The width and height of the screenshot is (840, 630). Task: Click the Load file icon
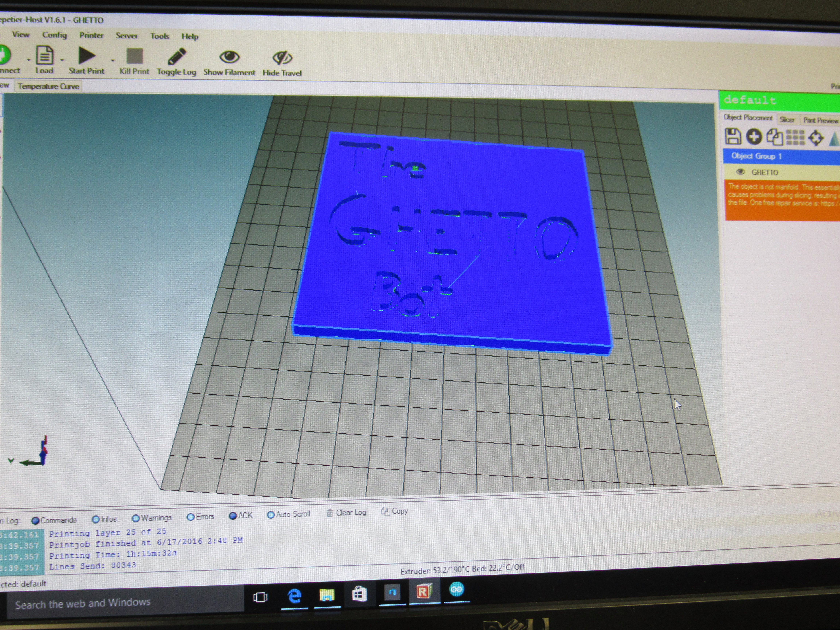pyautogui.click(x=44, y=55)
